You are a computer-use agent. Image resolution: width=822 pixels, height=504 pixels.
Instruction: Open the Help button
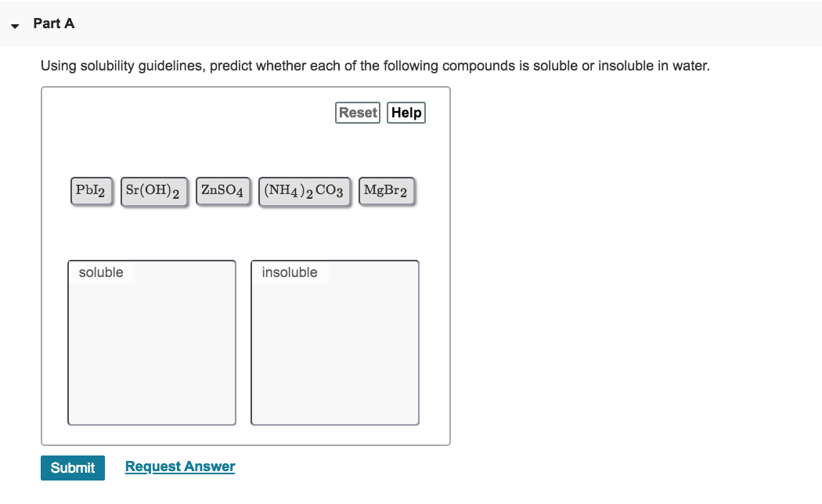(x=406, y=113)
